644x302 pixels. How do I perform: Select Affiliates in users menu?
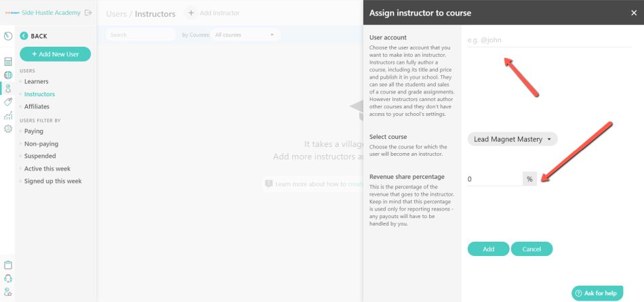[37, 106]
